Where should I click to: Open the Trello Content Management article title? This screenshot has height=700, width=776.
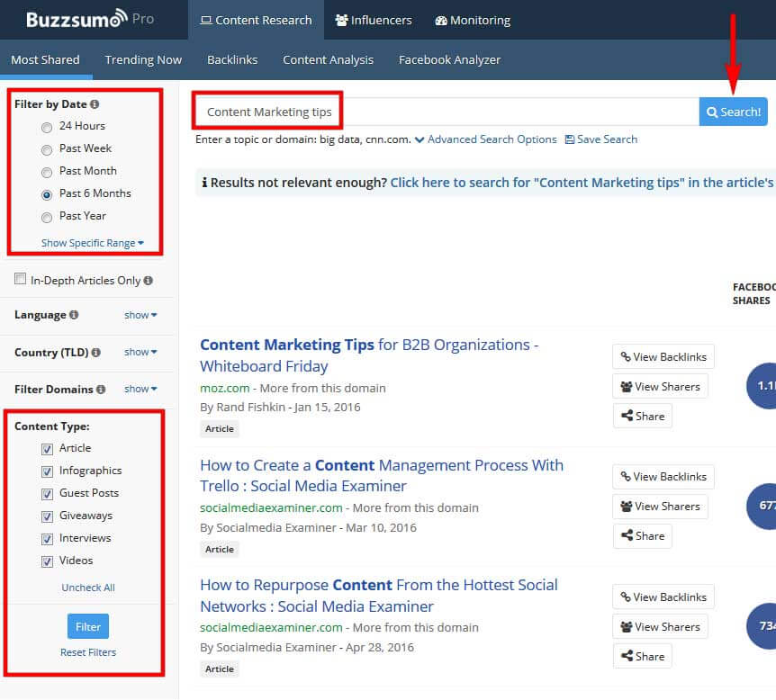click(382, 475)
